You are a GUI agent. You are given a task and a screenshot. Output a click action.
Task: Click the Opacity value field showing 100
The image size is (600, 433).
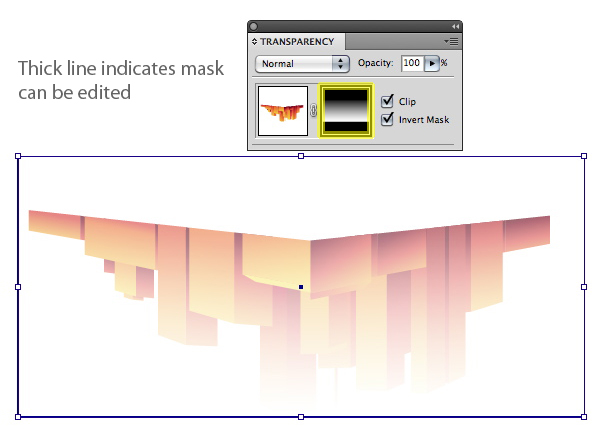coord(412,63)
